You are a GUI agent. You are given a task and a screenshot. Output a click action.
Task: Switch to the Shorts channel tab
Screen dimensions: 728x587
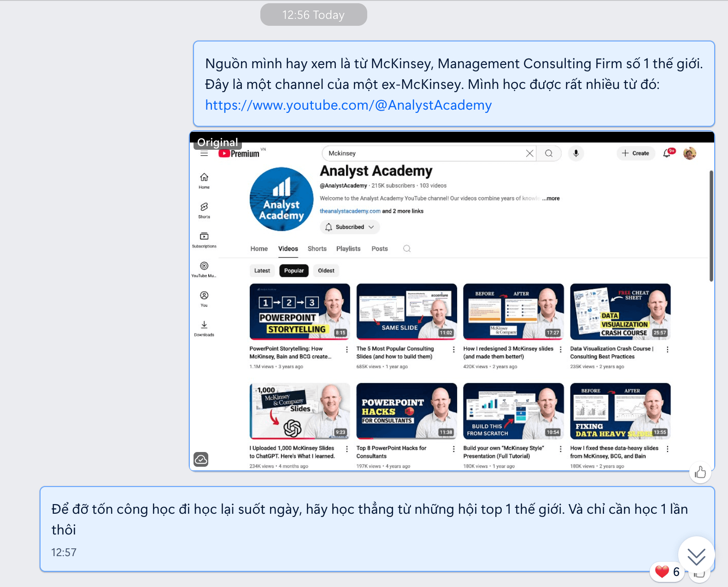pyautogui.click(x=317, y=248)
